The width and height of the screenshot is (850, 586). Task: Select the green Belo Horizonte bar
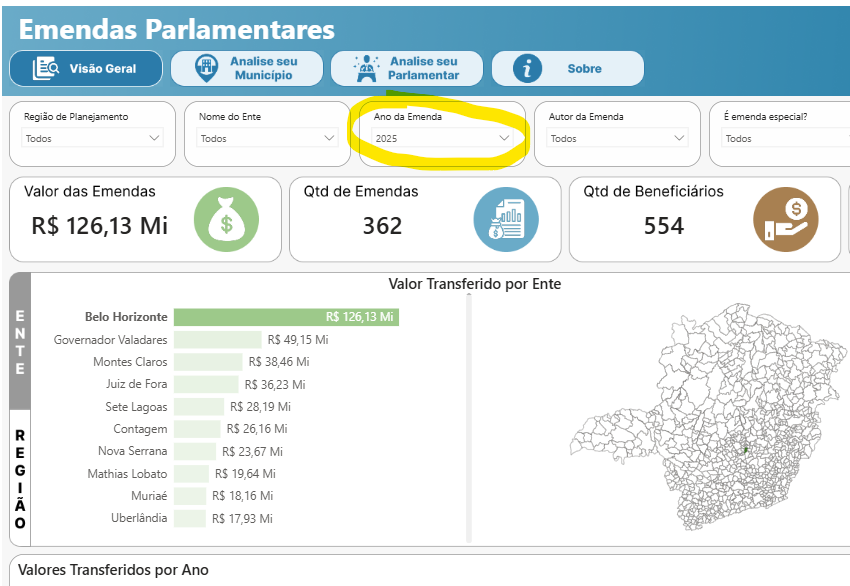tap(286, 317)
